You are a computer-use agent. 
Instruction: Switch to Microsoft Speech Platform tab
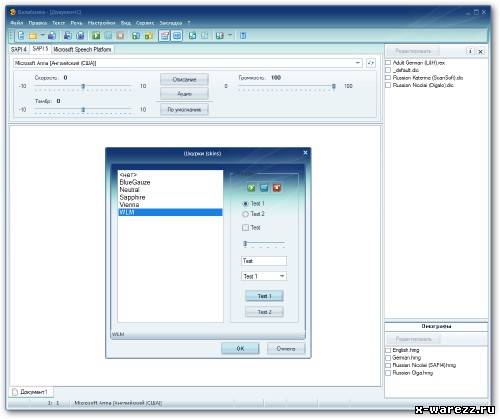click(x=82, y=50)
